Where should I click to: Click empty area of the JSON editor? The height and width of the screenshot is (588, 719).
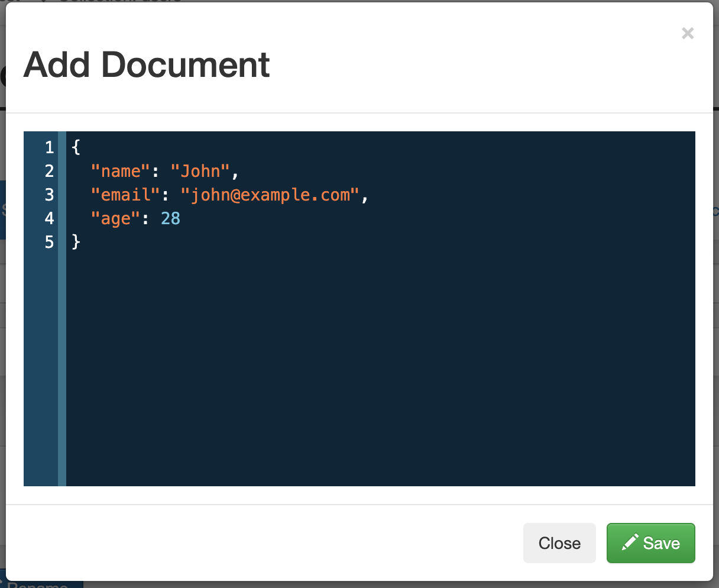coord(378,367)
